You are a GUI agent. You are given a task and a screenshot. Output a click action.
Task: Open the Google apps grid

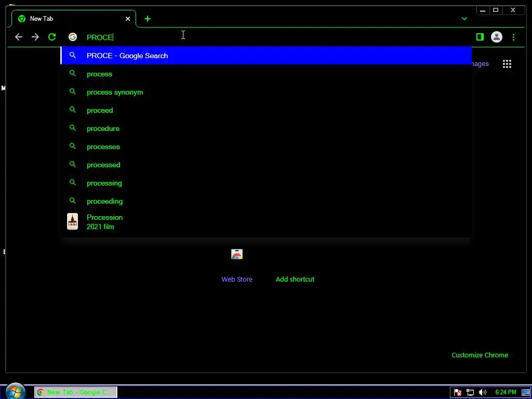(x=507, y=64)
